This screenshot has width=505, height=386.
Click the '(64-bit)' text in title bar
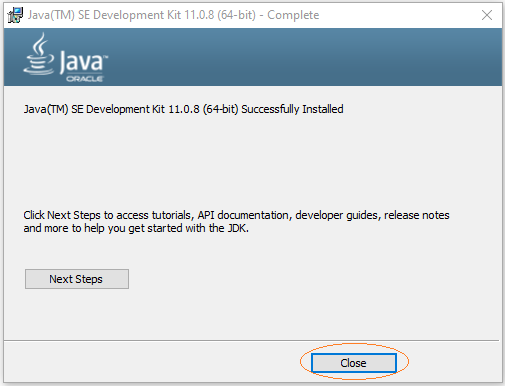coord(237,15)
